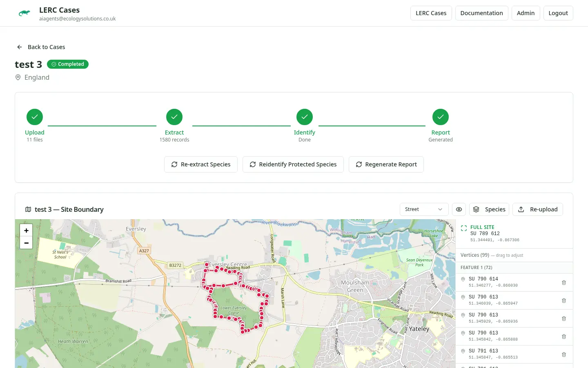Log out of the application

558,13
